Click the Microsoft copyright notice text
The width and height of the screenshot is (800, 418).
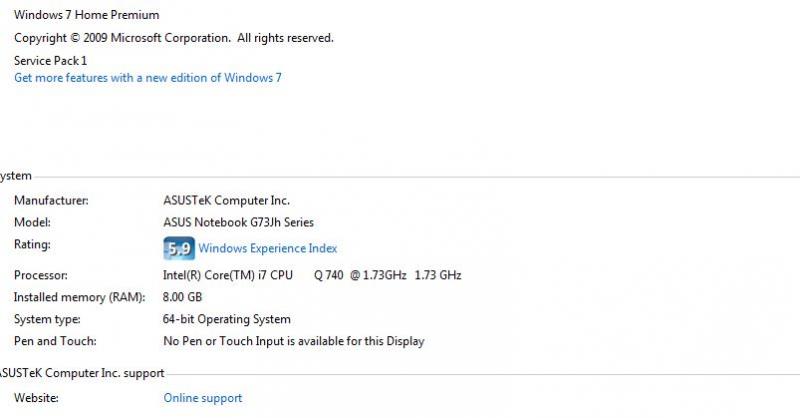pos(173,38)
